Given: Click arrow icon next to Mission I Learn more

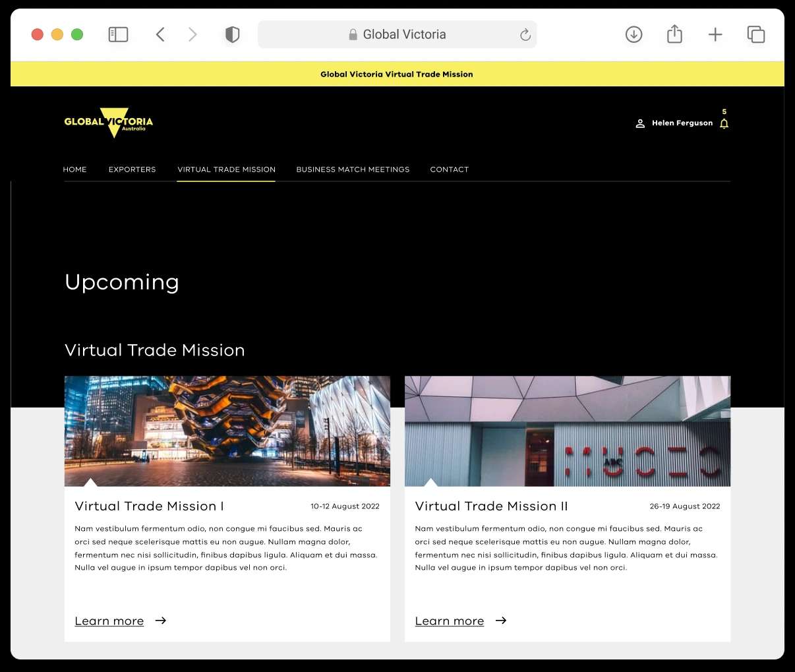Looking at the screenshot, I should click(x=161, y=621).
